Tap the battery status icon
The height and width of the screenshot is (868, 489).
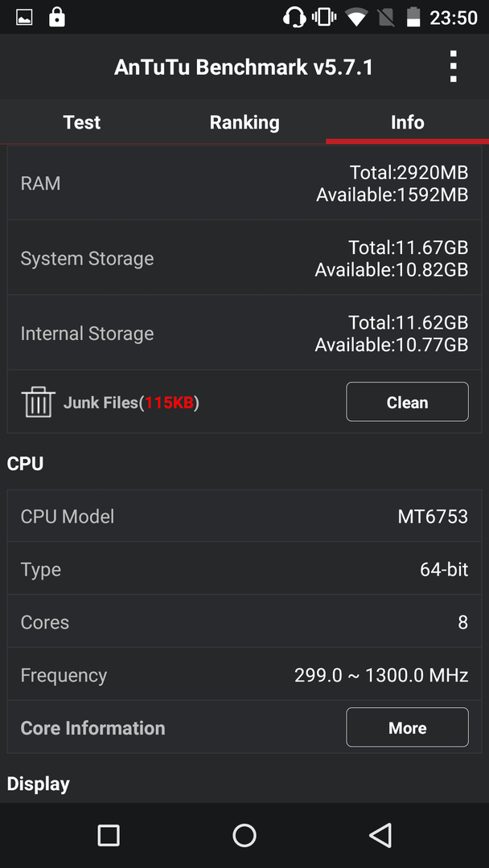tap(413, 18)
